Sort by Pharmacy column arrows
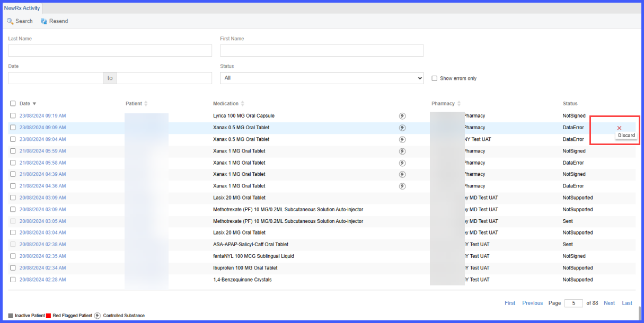 point(459,104)
